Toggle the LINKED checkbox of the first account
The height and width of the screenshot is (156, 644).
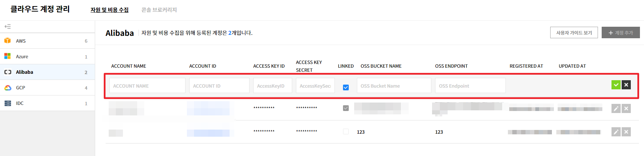pos(346,108)
